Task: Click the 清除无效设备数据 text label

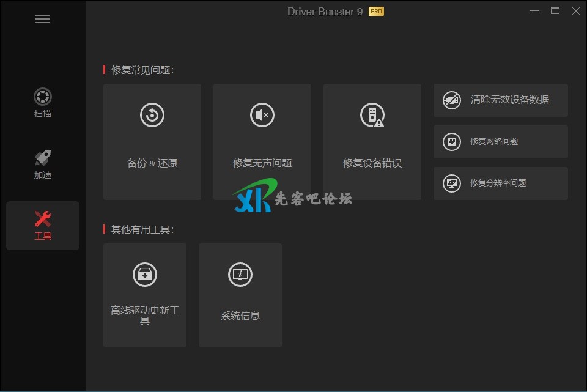Action: click(510, 100)
